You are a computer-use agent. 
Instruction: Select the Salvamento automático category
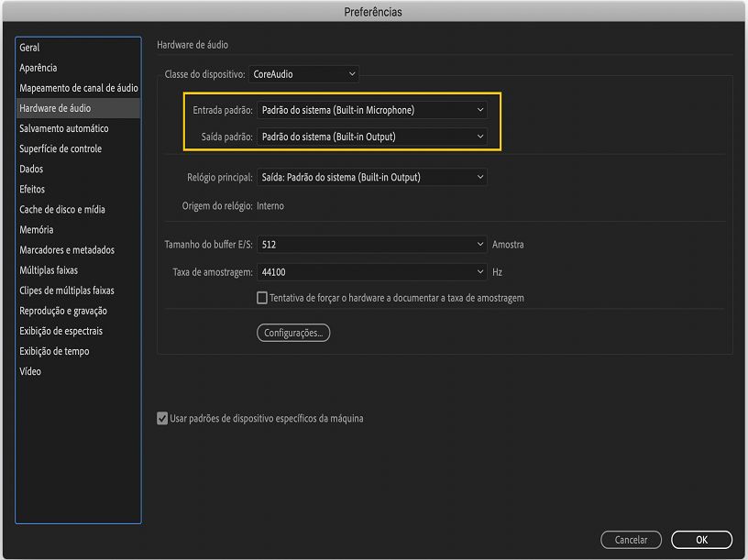[64, 128]
